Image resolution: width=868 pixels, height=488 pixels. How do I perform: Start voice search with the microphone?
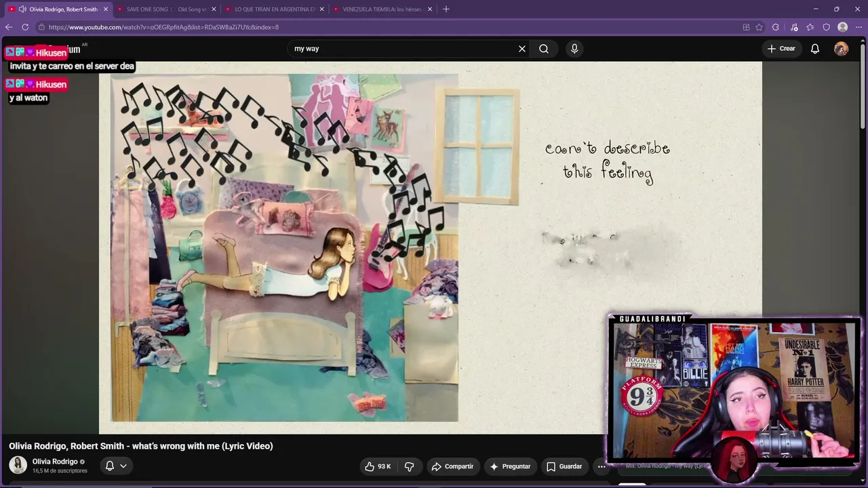click(574, 49)
